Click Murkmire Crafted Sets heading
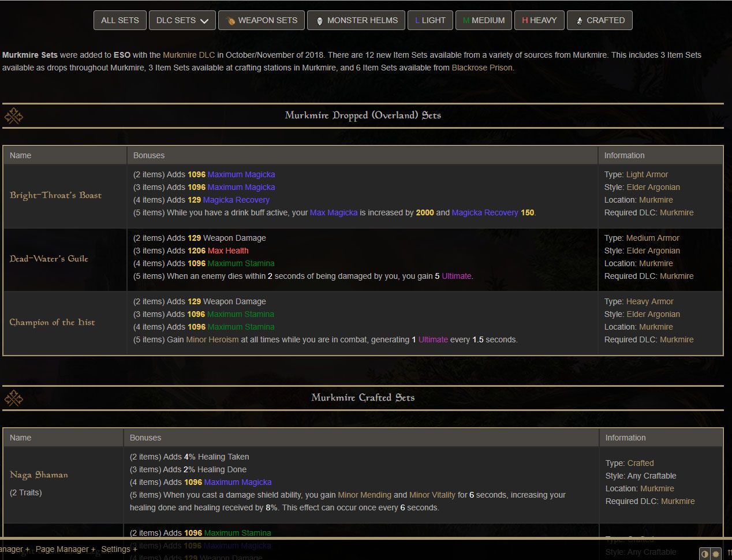 click(363, 397)
